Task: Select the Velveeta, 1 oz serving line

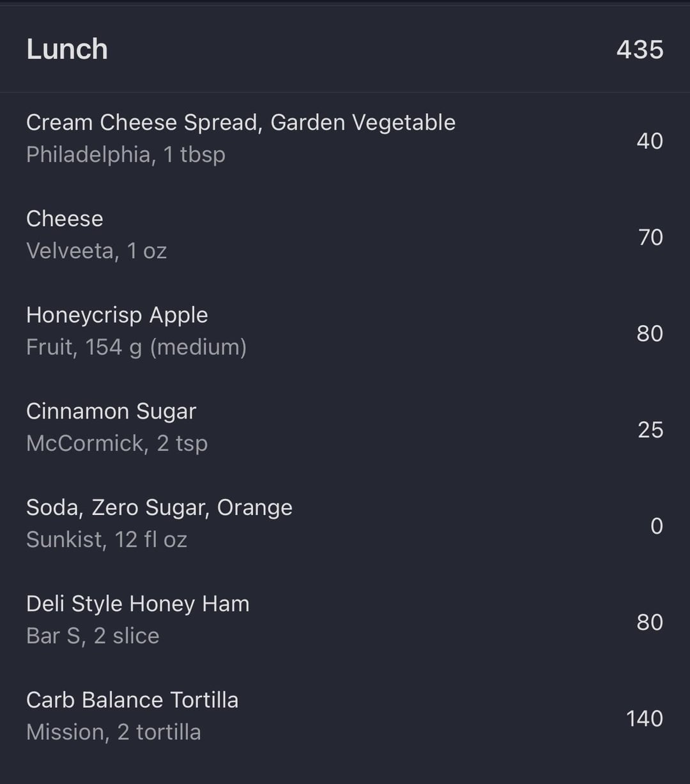Action: [96, 250]
